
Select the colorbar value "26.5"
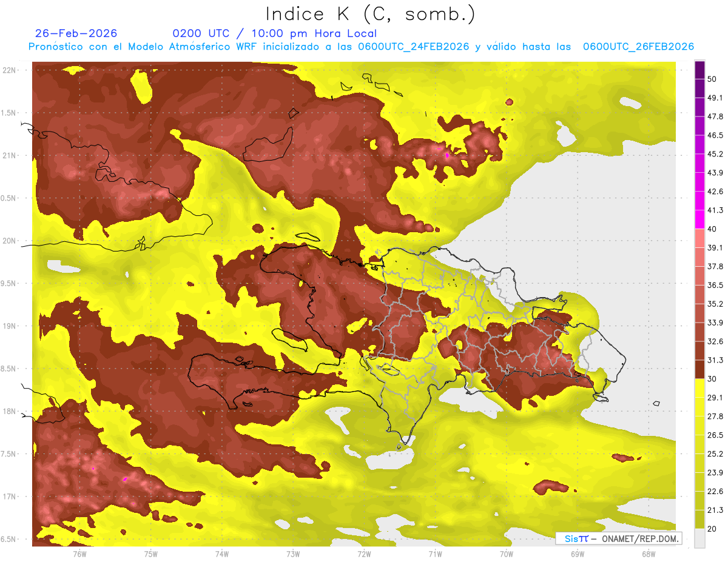pyautogui.click(x=715, y=435)
